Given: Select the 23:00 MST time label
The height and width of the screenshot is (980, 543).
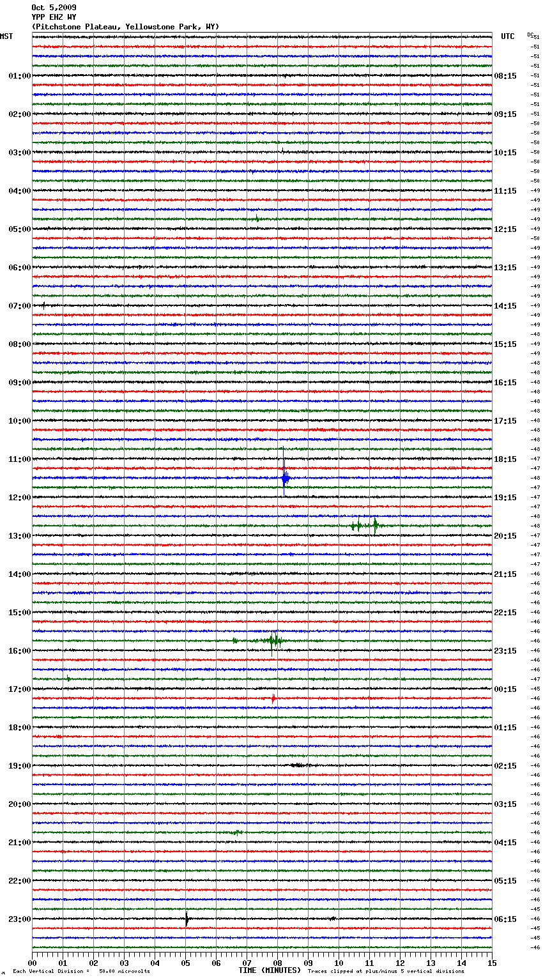Looking at the screenshot, I should pos(19,919).
